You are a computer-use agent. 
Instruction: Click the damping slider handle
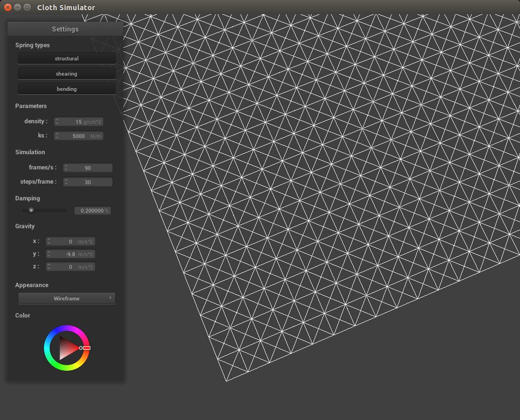31,210
